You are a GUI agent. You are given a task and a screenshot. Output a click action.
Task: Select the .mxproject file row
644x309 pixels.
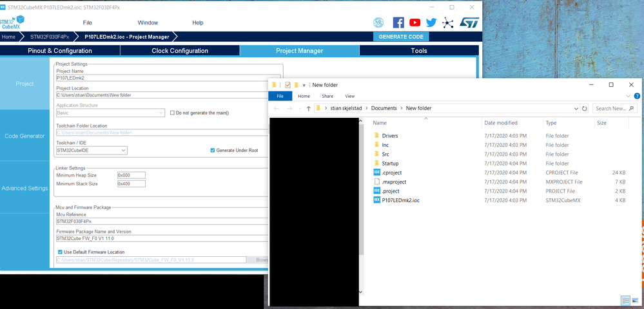(500, 182)
